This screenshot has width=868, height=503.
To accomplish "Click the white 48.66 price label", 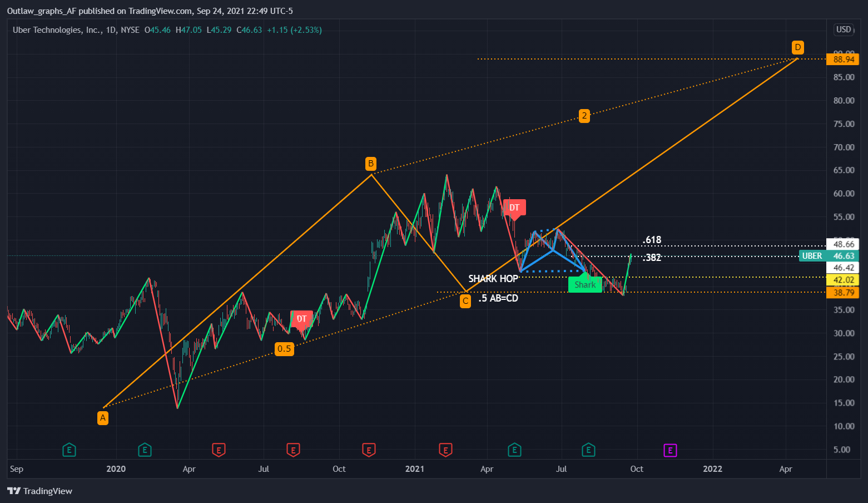I will 843,244.
